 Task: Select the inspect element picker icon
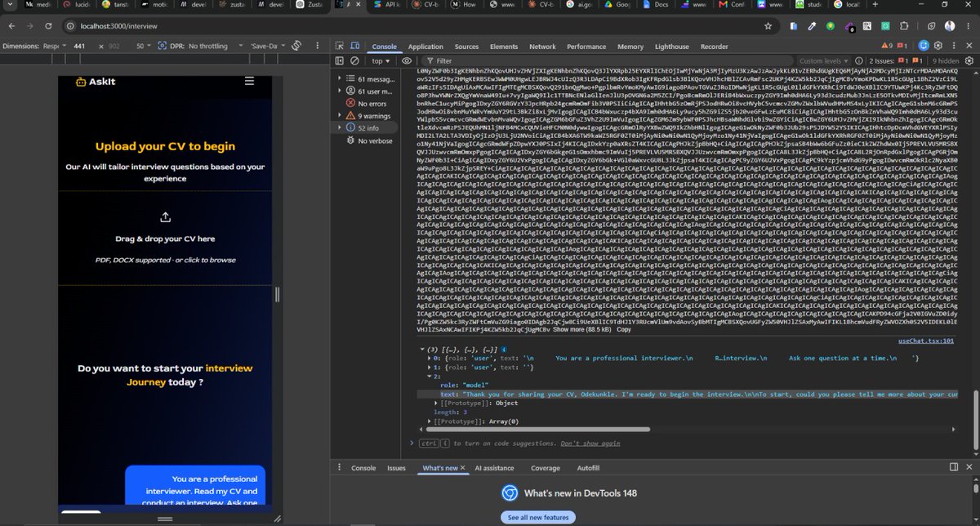point(340,47)
